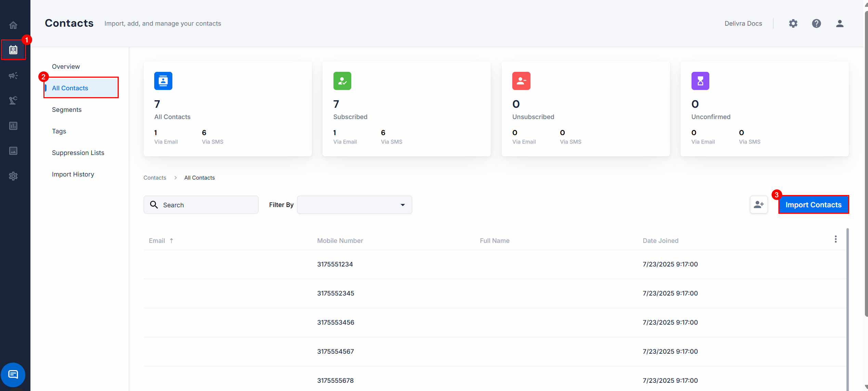The height and width of the screenshot is (391, 868).
Task: Click the purple Unconfirmed hourglass icon
Action: (700, 81)
